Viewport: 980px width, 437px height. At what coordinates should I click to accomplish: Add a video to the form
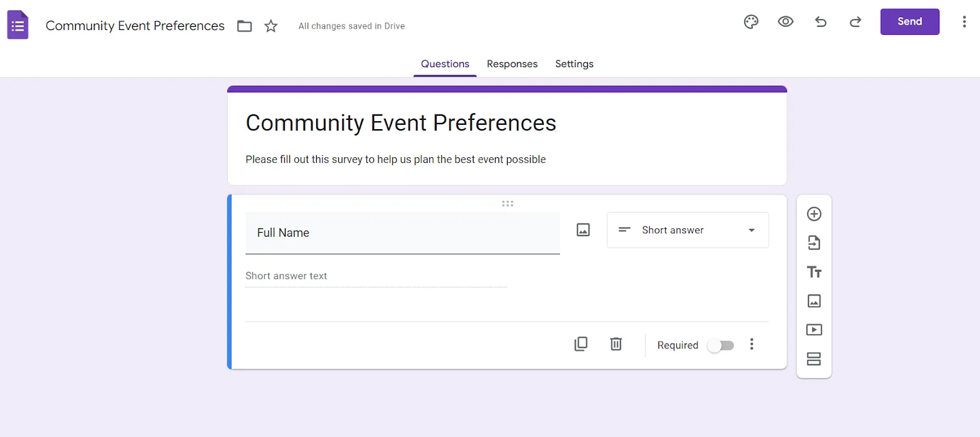[x=814, y=330]
